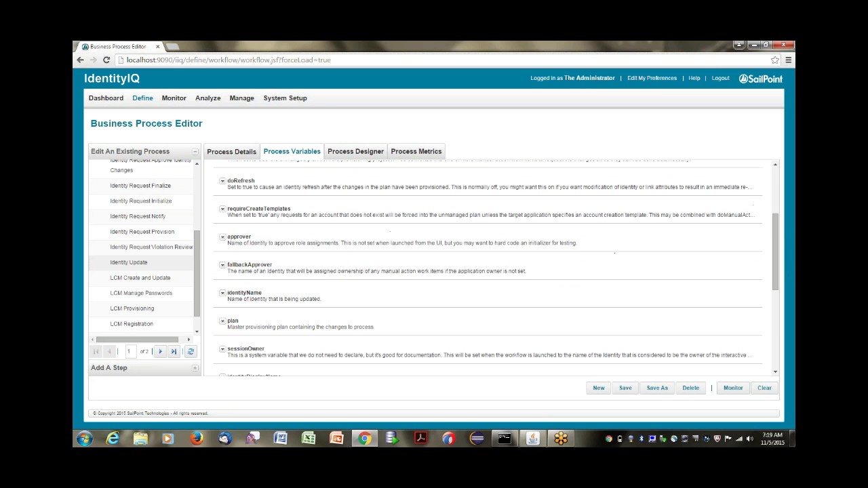
Task: Click the Save button
Action: tap(625, 388)
